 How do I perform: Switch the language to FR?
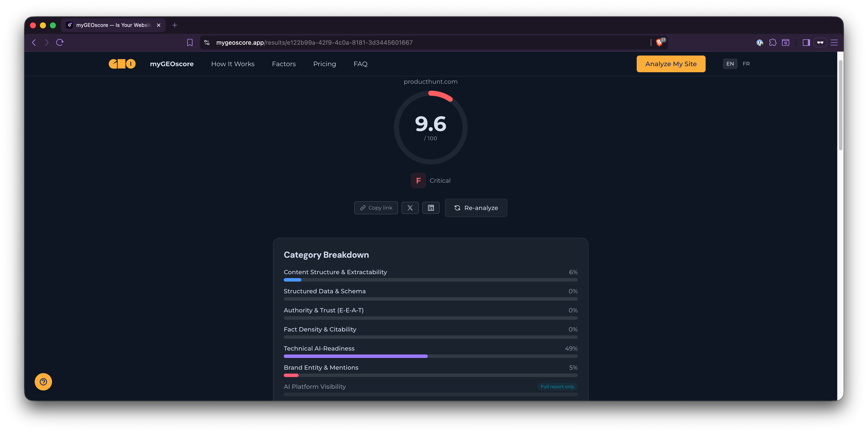click(x=746, y=64)
